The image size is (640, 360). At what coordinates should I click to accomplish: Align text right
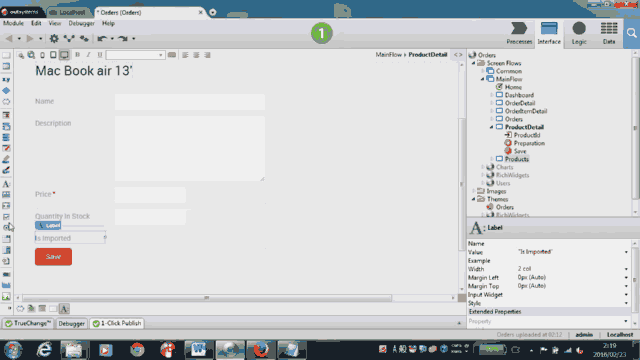207,55
